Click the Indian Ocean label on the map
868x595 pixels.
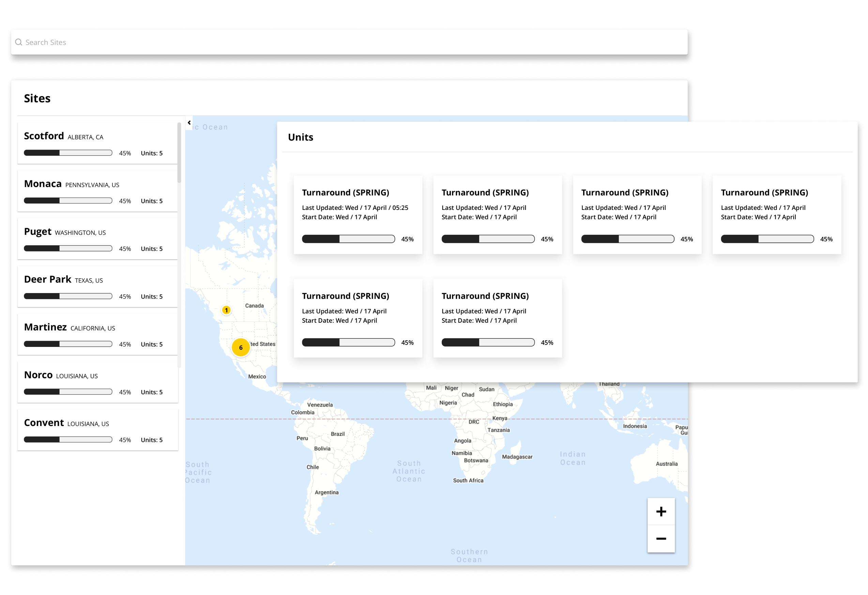coord(573,458)
